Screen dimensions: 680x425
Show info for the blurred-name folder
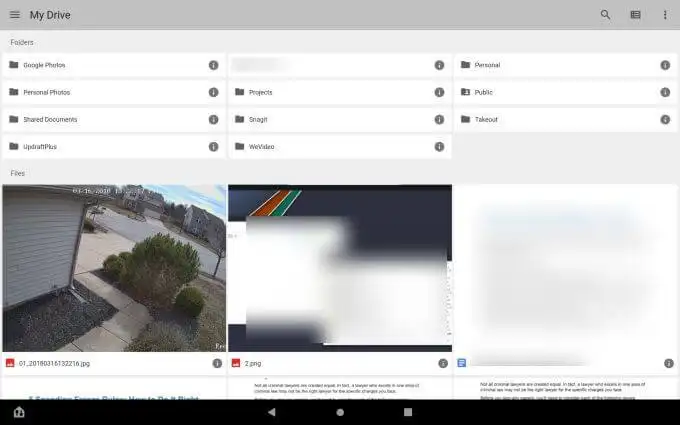pos(439,65)
